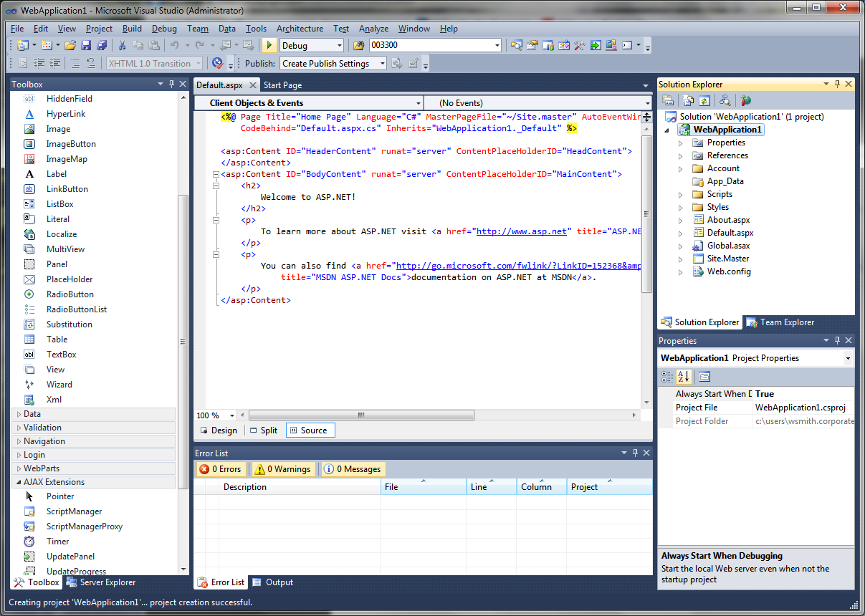
Task: Toggle alphabetical sorting in Properties panel
Action: click(683, 377)
